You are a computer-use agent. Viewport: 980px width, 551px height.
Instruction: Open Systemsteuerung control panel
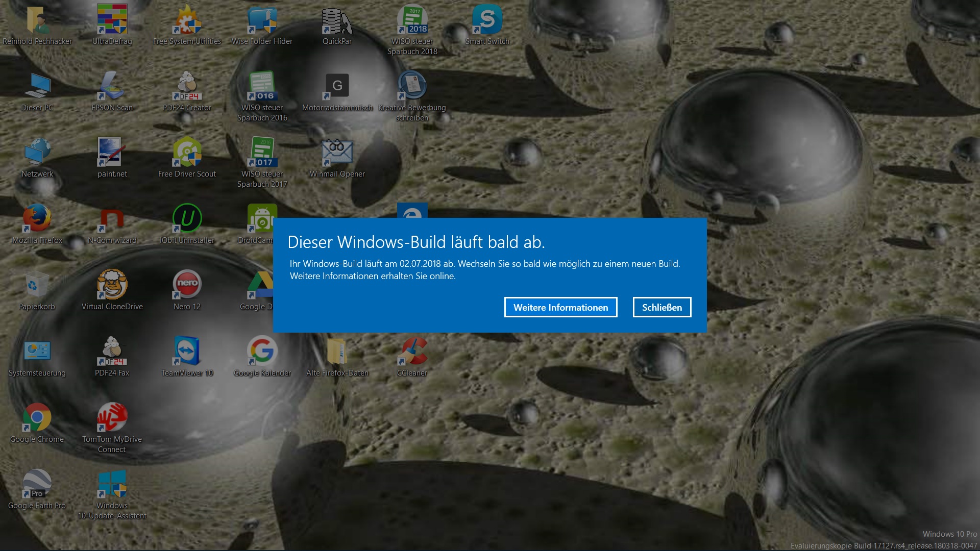[x=37, y=353]
